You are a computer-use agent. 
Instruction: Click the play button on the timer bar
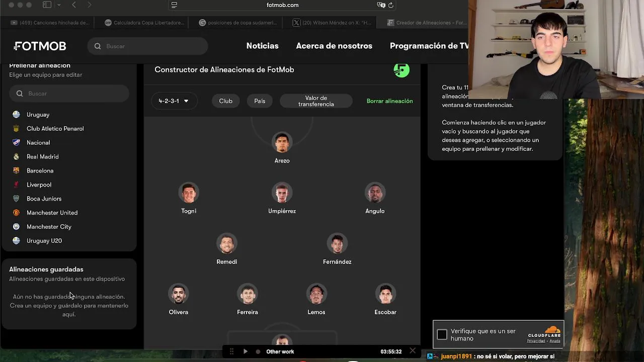click(246, 351)
